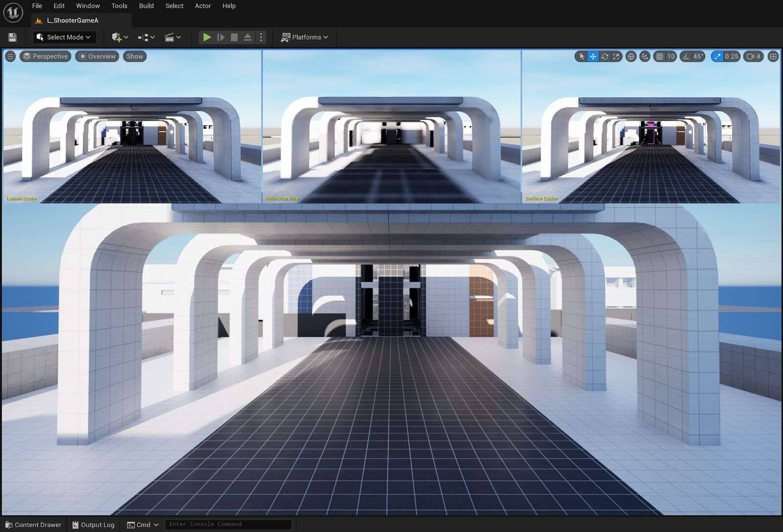Toggle rotation snapping set to 45 degrees
This screenshot has height=532, width=783.
tap(687, 56)
